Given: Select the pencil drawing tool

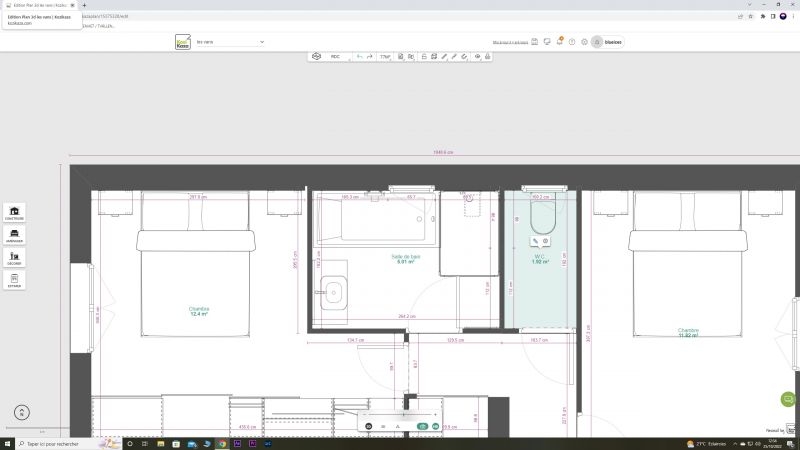Looking at the screenshot, I should pyautogui.click(x=454, y=57).
